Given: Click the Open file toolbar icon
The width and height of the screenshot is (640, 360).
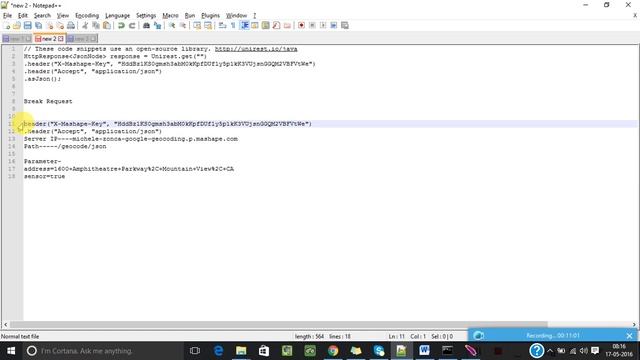Looking at the screenshot, I should [17, 25].
